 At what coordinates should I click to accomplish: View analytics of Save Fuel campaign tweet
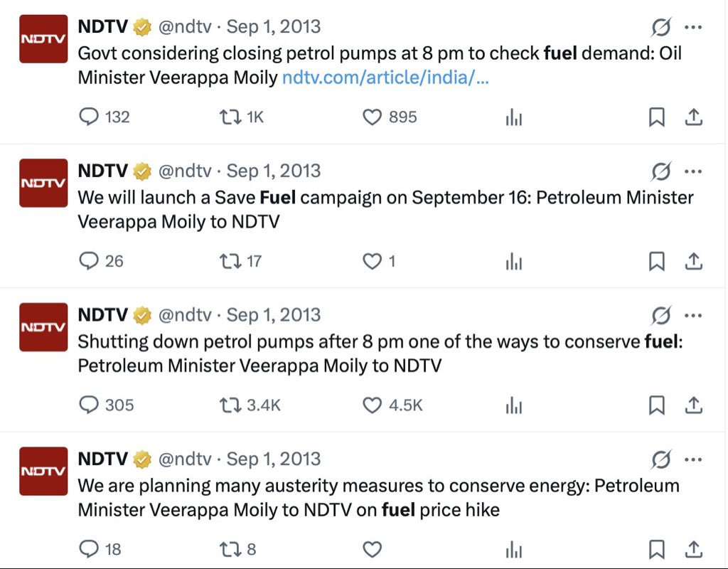(514, 261)
